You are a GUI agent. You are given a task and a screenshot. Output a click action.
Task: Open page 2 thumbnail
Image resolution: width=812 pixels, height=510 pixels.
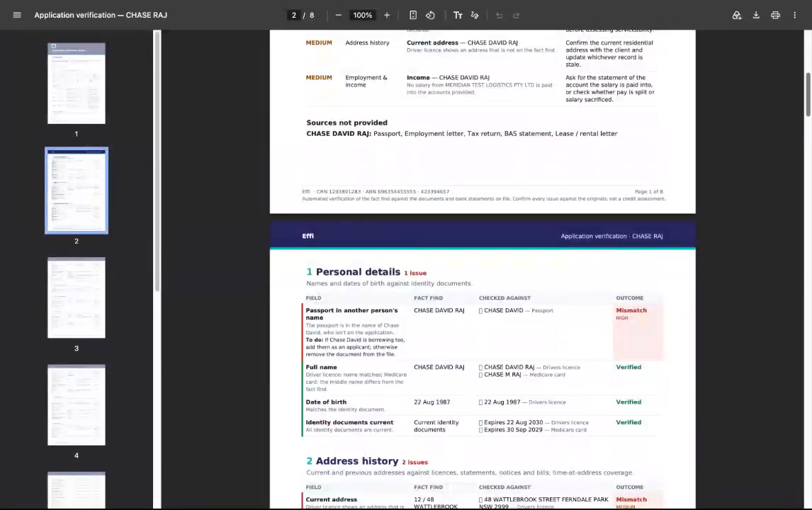(x=76, y=191)
